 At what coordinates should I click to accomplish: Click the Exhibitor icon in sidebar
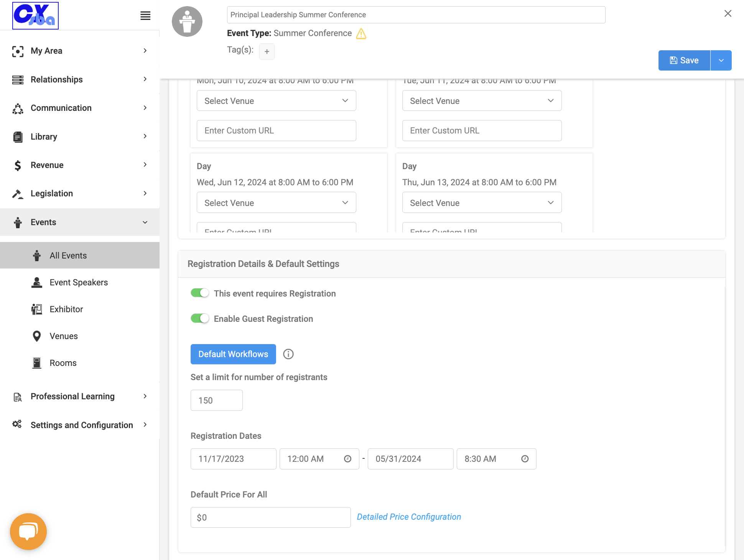click(x=37, y=309)
